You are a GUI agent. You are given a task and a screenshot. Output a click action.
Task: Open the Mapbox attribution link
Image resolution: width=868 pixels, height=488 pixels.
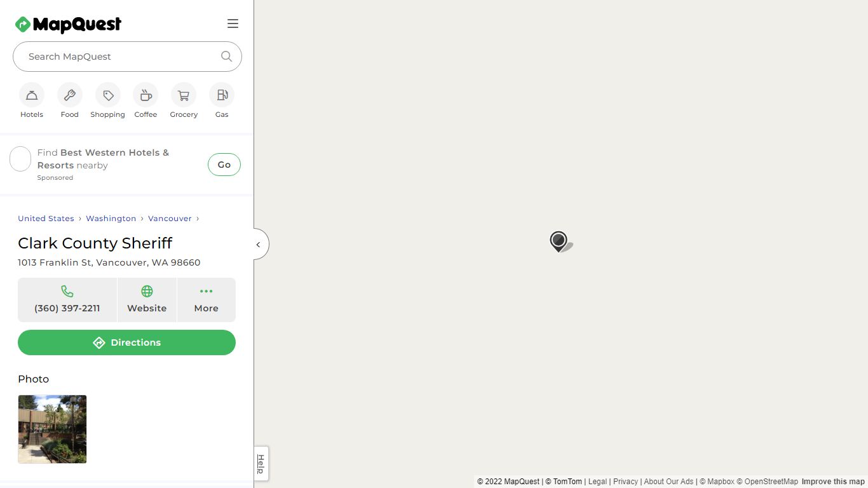point(717,482)
